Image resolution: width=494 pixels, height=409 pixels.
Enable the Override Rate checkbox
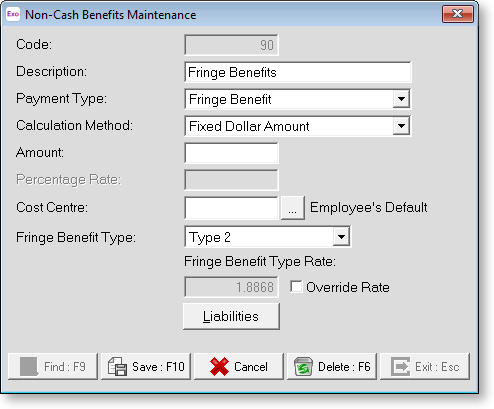click(296, 287)
